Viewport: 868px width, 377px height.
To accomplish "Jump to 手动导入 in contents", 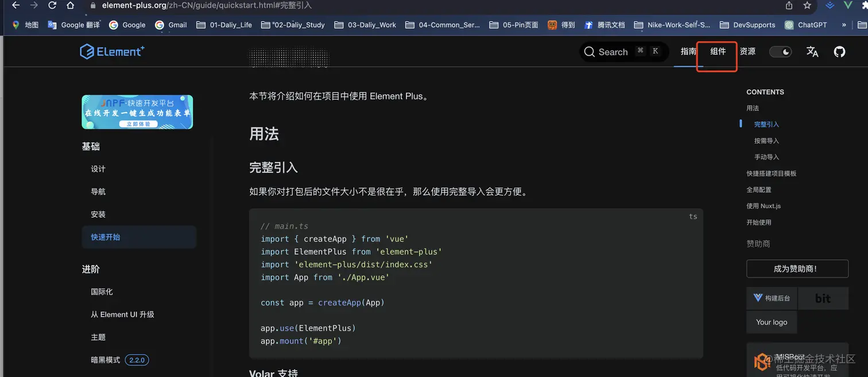I will 766,157.
